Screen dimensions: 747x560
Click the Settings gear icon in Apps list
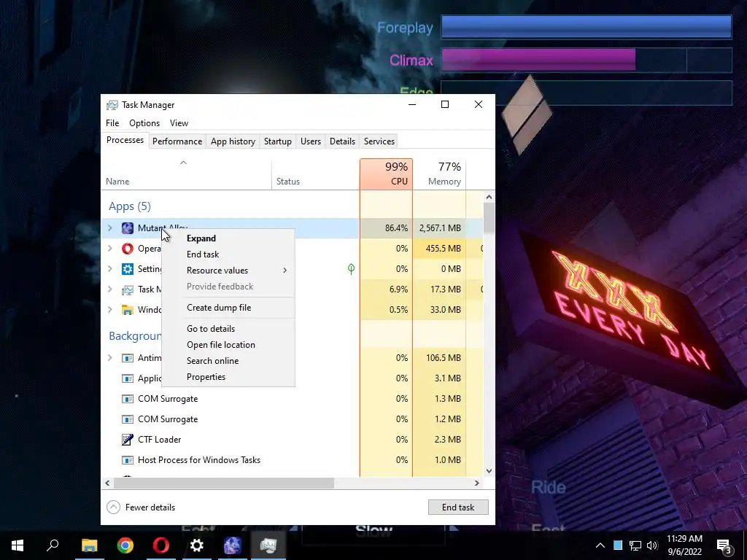127,269
